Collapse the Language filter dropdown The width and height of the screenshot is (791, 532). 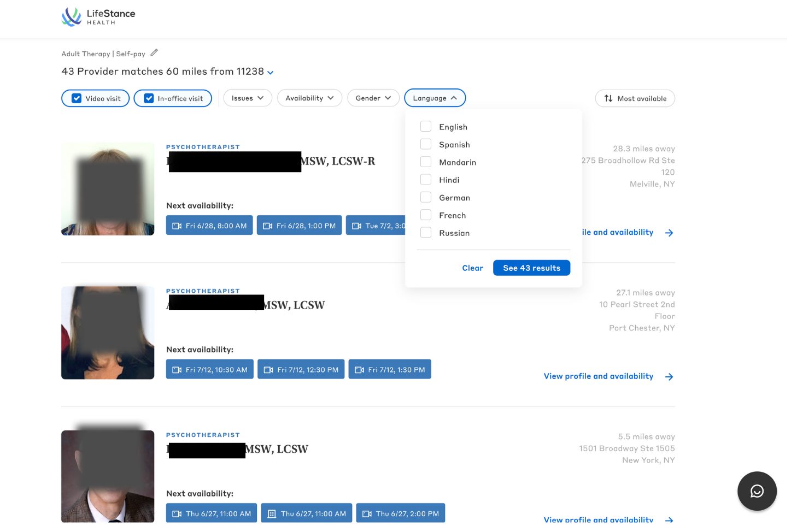click(435, 98)
